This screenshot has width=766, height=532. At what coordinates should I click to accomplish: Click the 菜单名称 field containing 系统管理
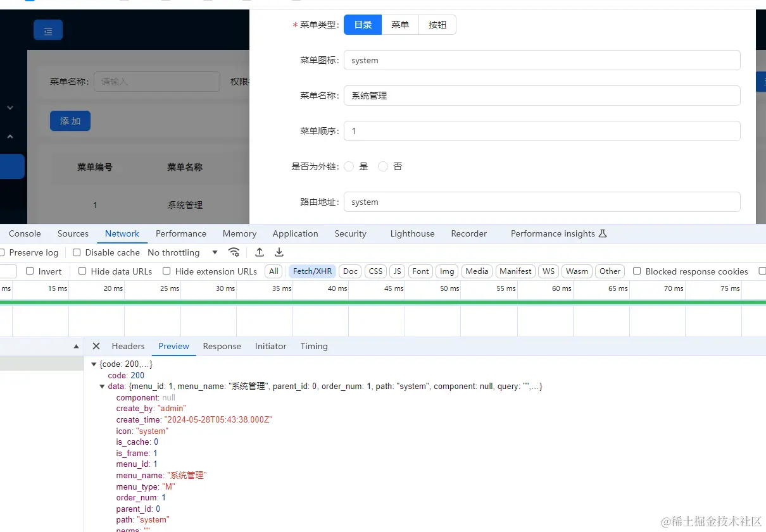(542, 96)
